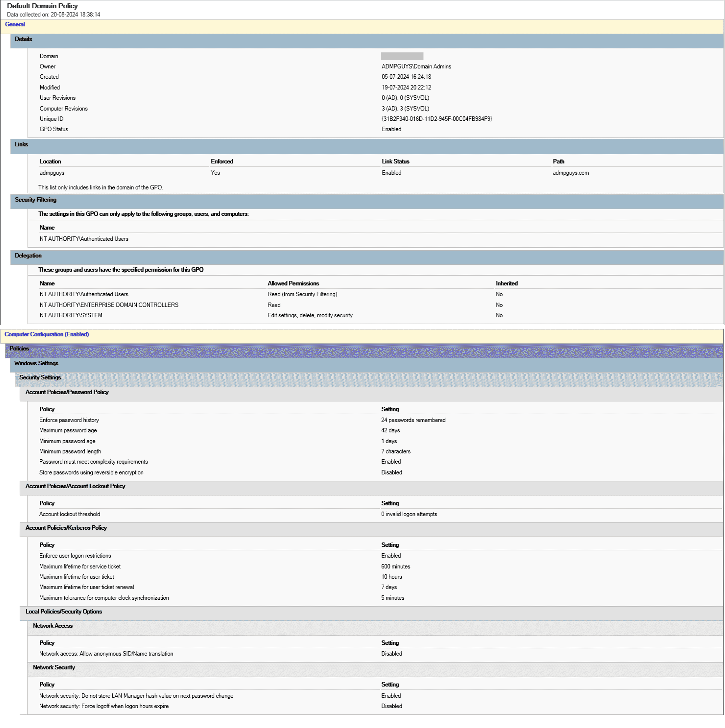Collapse the Network Security subsection

tap(54, 667)
